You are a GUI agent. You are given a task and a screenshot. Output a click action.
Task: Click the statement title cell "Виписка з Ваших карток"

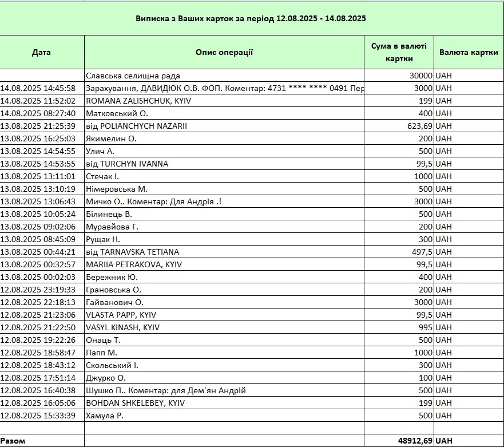tap(251, 18)
